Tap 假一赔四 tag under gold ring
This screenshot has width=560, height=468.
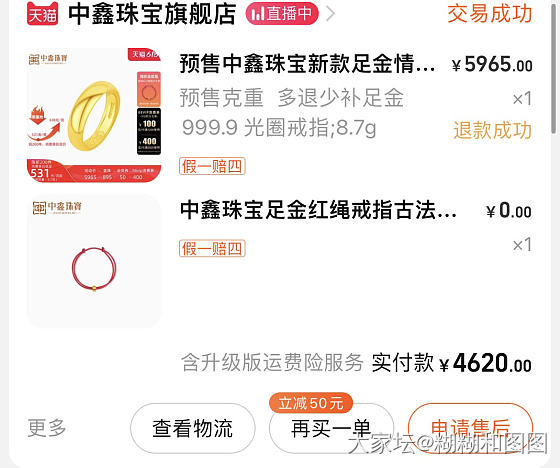click(x=212, y=166)
